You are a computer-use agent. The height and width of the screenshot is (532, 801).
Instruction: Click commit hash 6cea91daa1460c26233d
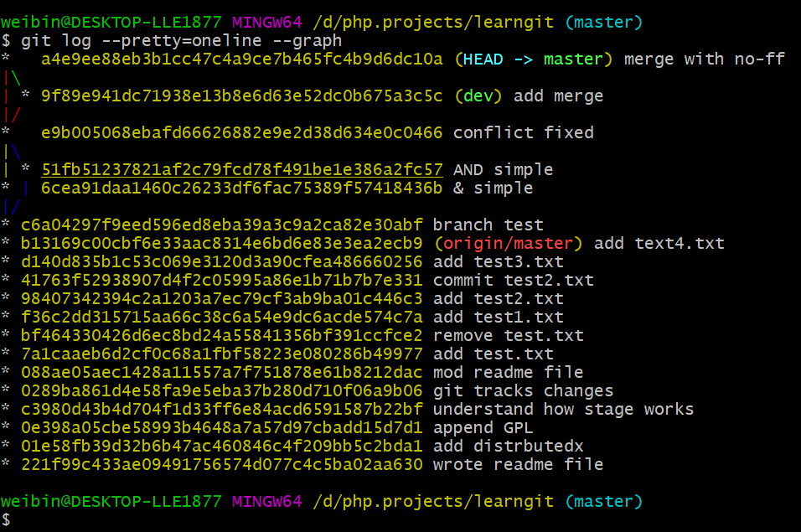[241, 188]
